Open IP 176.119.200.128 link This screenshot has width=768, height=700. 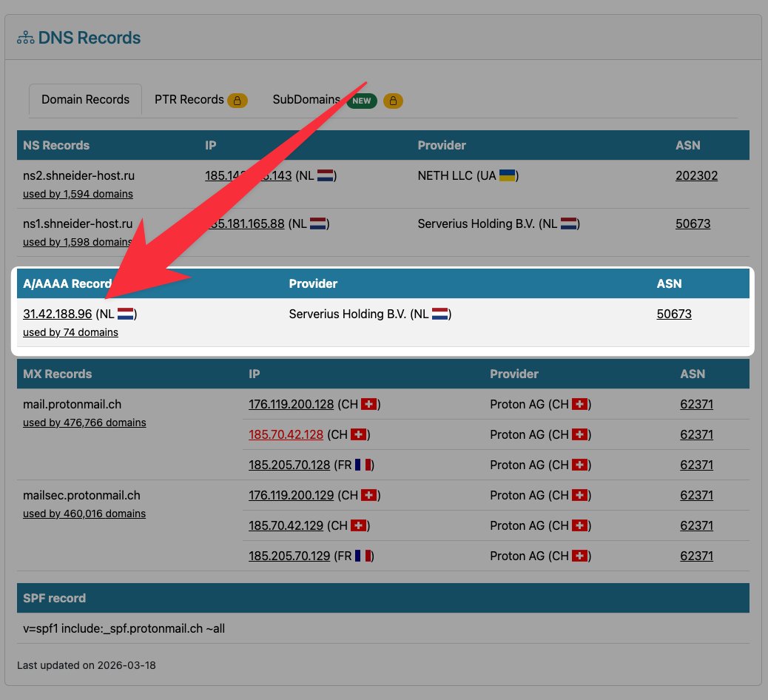[x=291, y=404]
